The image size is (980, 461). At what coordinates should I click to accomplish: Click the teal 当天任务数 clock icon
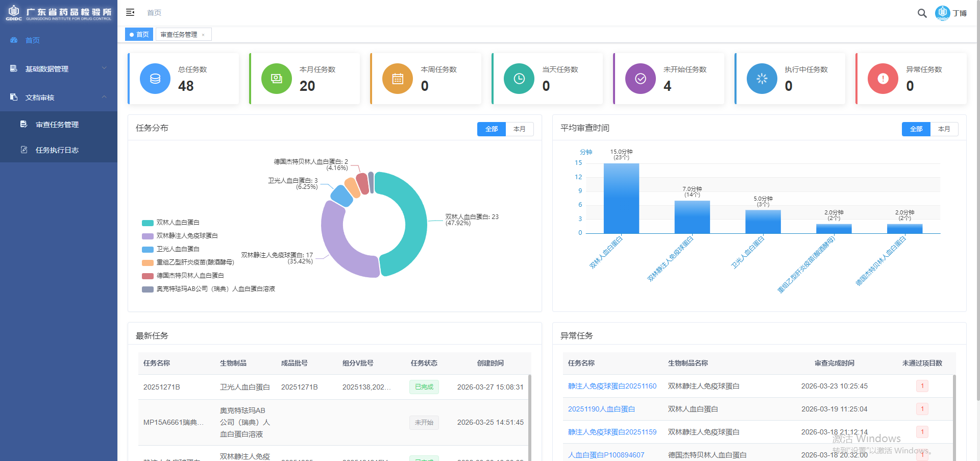[519, 79]
